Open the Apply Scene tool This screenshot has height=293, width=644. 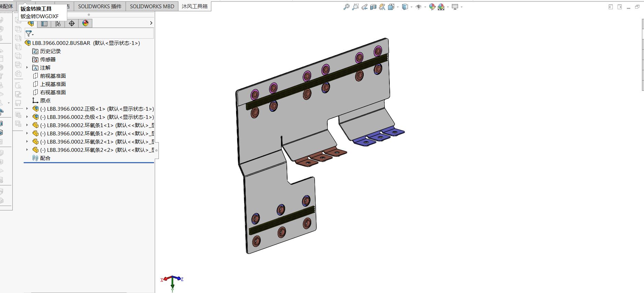441,7
